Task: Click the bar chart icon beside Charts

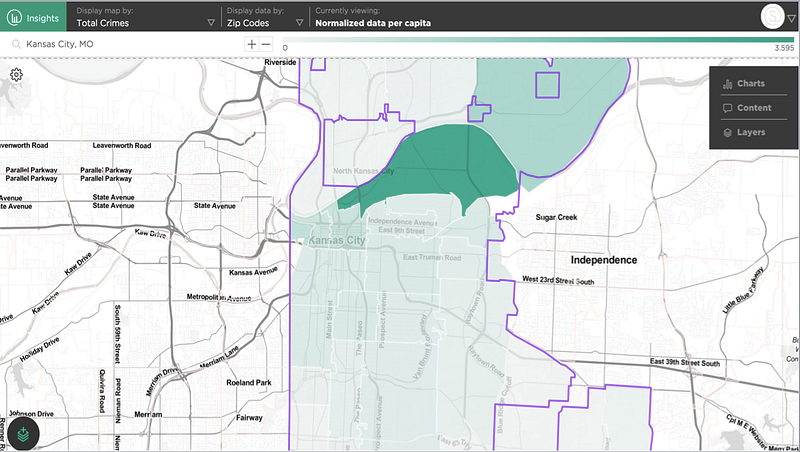Action: pos(728,84)
